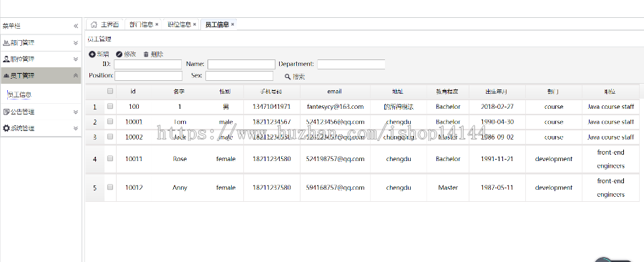Click the 系统管理 gear icon in sidebar
This screenshot has width=644, height=262.
[6, 128]
